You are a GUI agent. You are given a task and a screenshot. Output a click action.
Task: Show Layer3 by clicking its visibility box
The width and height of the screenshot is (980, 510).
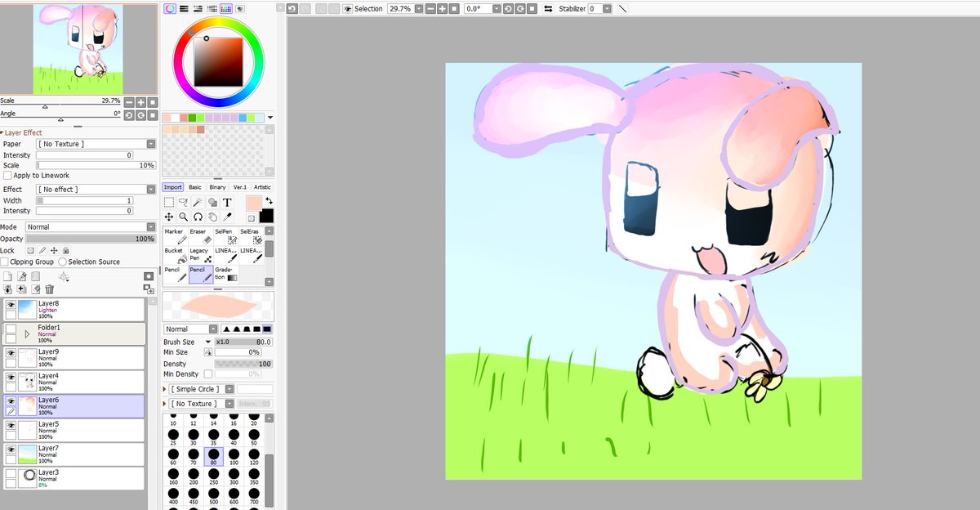pos(11,474)
